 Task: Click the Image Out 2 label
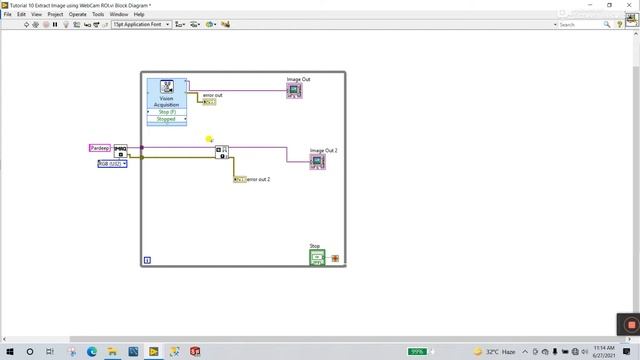click(x=324, y=151)
